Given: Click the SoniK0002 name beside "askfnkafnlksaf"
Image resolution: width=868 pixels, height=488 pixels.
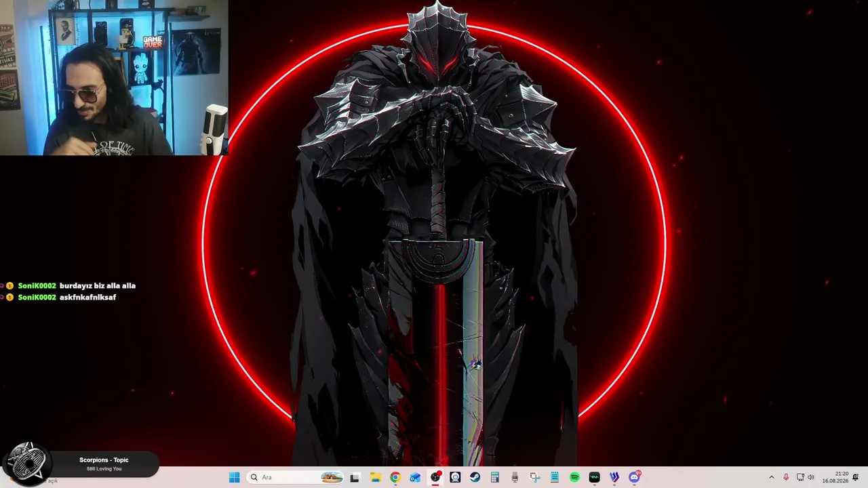Looking at the screenshot, I should pos(37,298).
